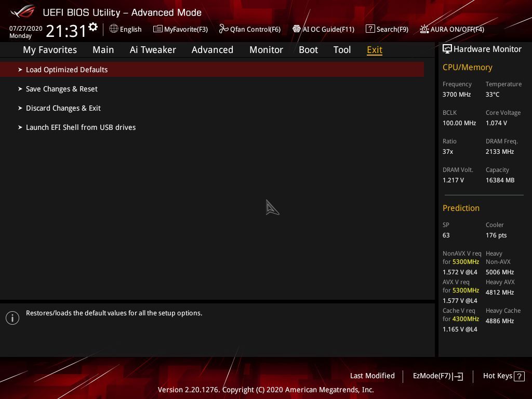532x399 pixels.
Task: Click the Hardware Monitor title
Action: click(x=487, y=49)
